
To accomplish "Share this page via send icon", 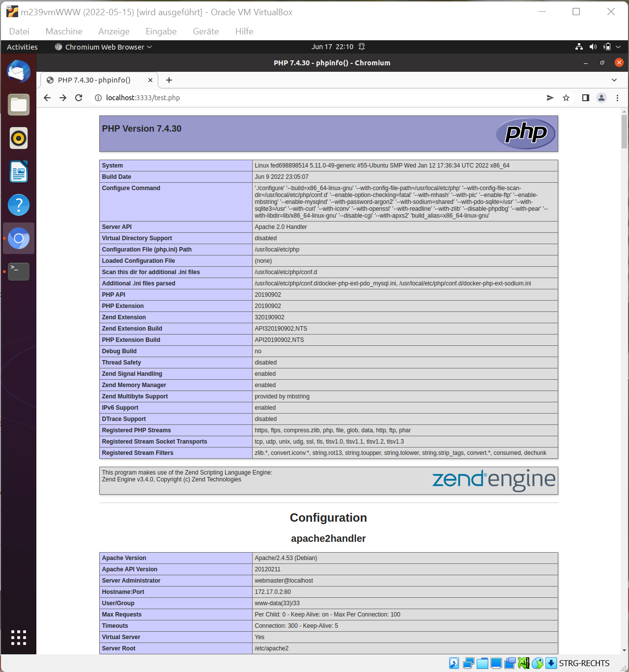I will [550, 98].
